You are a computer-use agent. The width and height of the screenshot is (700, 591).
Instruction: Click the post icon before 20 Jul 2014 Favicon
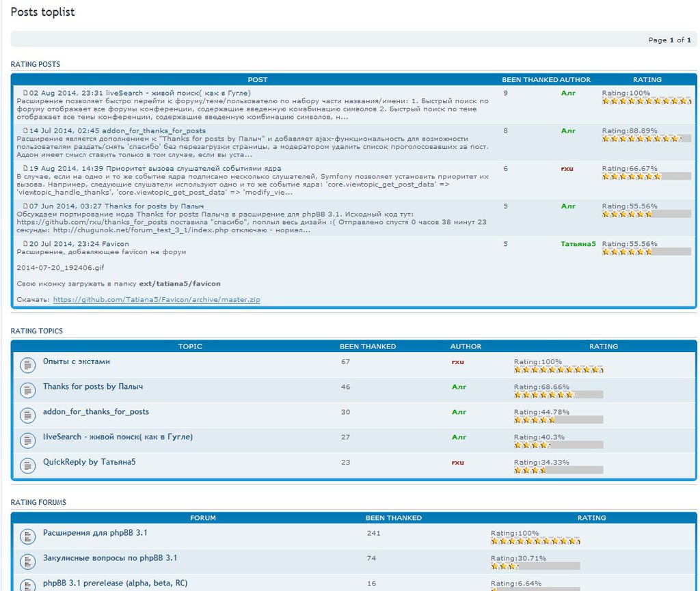click(x=25, y=244)
